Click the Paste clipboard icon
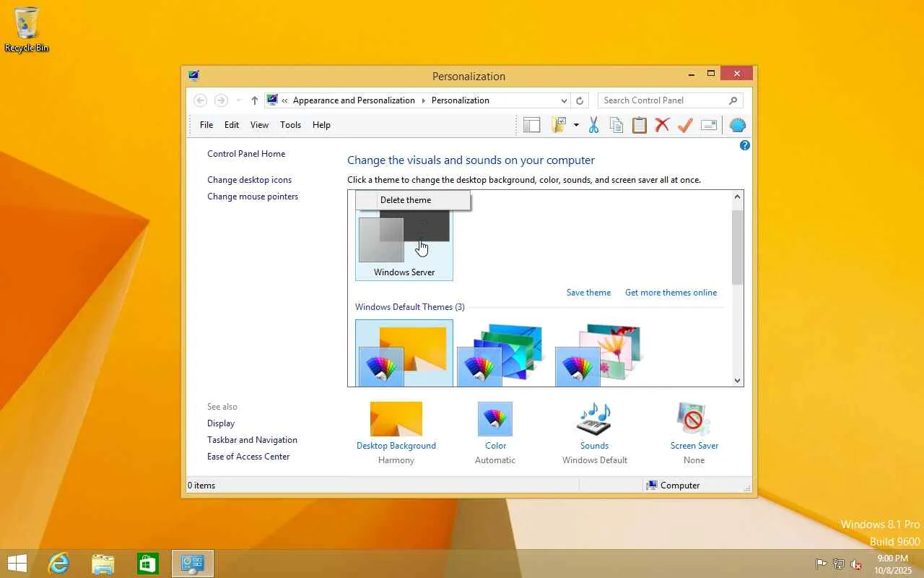This screenshot has width=924, height=578. (x=640, y=125)
